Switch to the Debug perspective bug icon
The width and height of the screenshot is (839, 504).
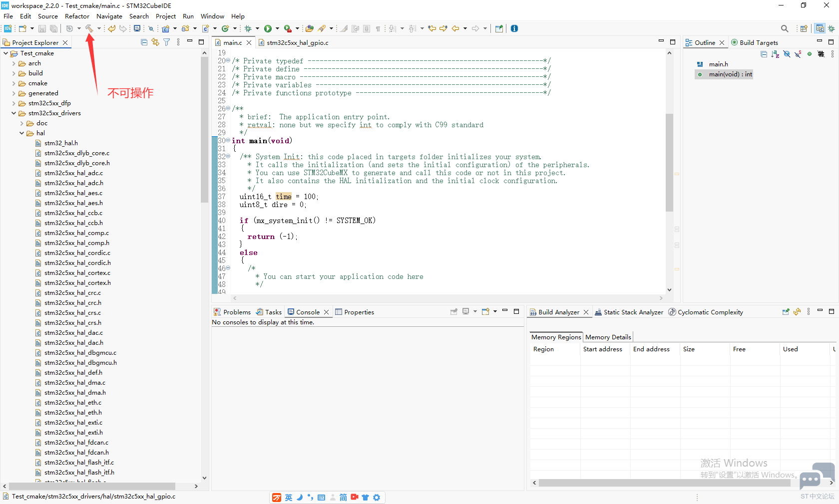(832, 28)
